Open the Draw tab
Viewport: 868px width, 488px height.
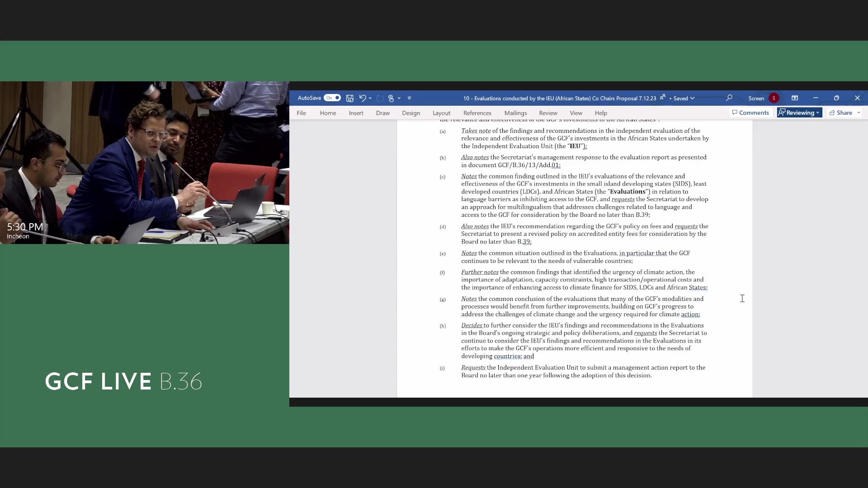(383, 113)
